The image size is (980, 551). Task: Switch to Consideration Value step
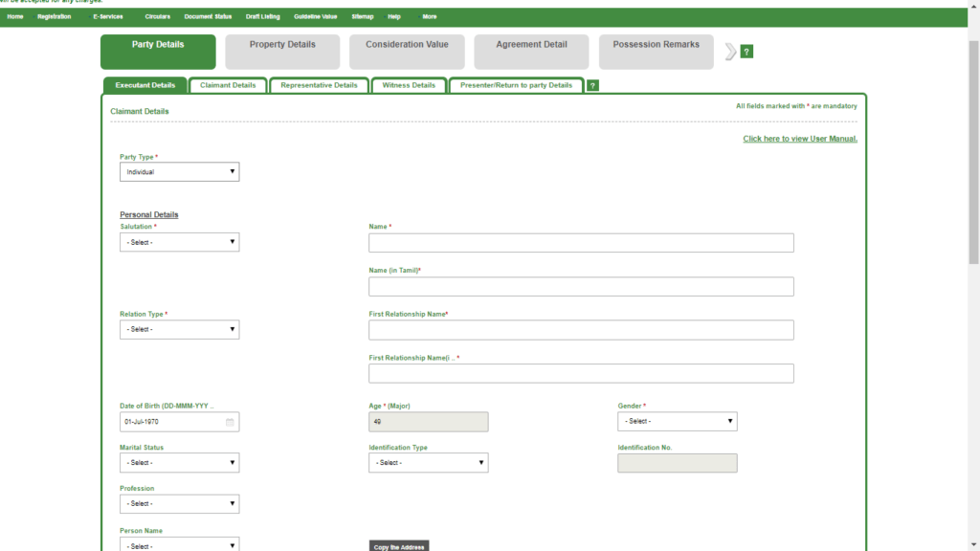(407, 52)
